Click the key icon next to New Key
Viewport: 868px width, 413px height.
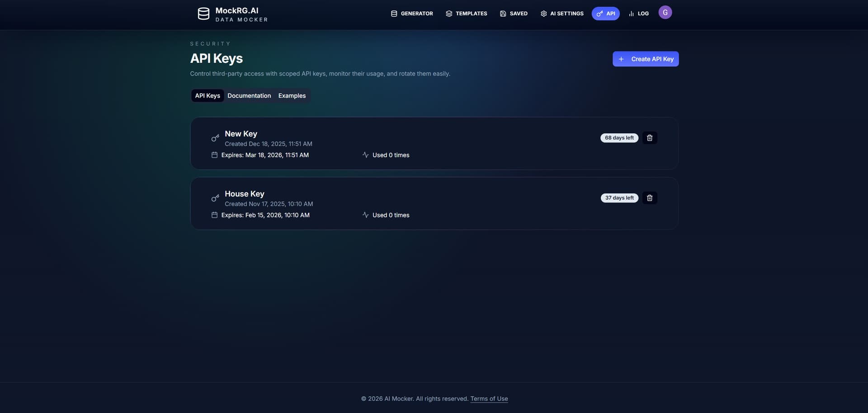pyautogui.click(x=215, y=138)
